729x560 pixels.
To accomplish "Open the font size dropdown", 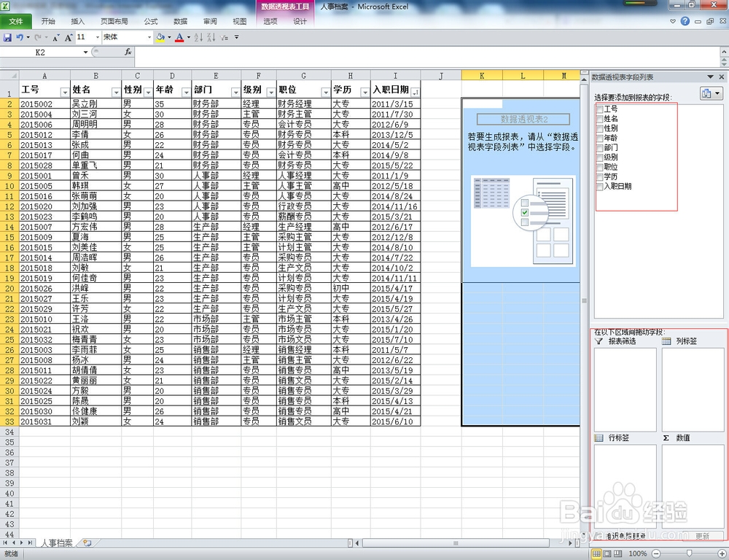I will coord(97,36).
